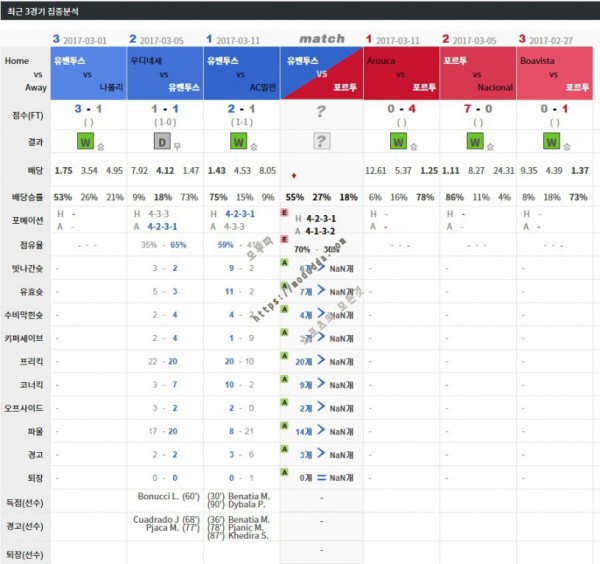Image resolution: width=600 pixels, height=564 pixels.
Task: Click the green A badge in 코너킥 row
Action: coord(284,379)
